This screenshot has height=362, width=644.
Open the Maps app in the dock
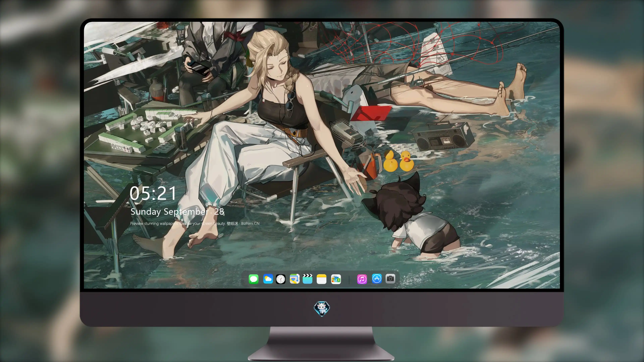click(x=294, y=279)
